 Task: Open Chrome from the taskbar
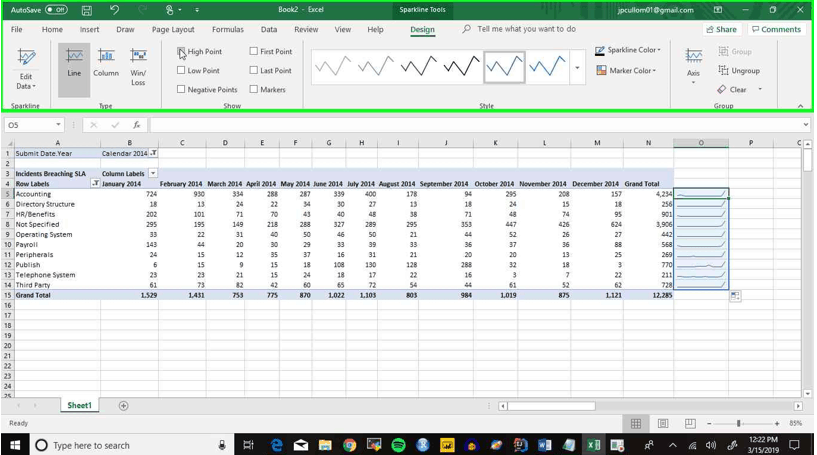(x=350, y=445)
